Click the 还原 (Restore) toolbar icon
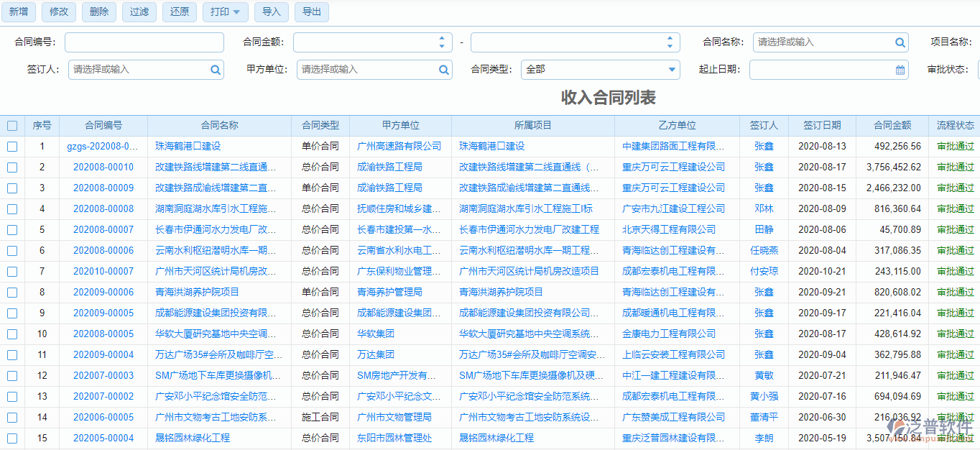This screenshot has height=450, width=980. point(179,12)
